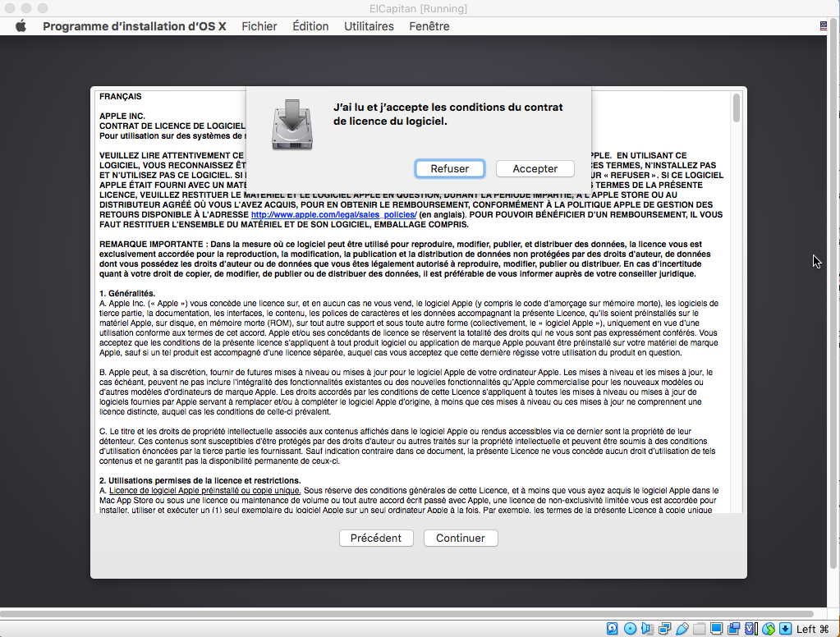Maximize the ElCapitan VM window

pos(43,8)
